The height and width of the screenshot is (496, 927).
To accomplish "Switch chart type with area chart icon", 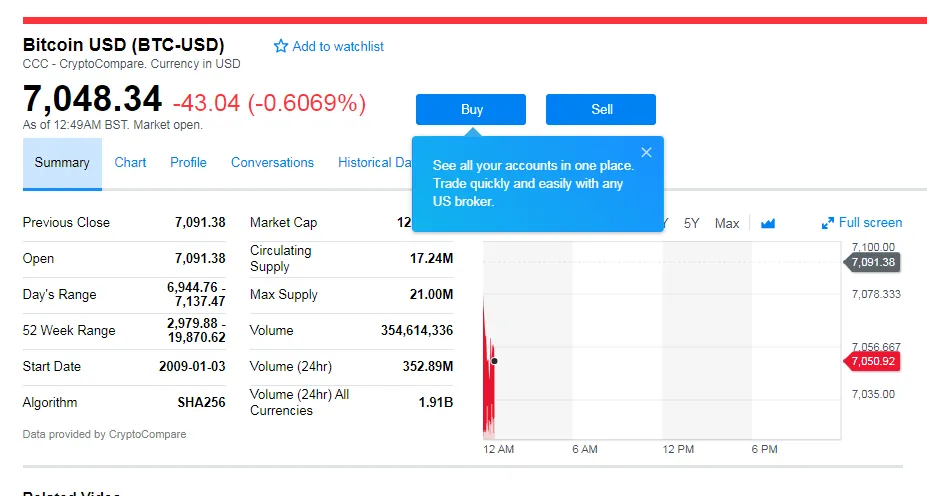I will 767,223.
